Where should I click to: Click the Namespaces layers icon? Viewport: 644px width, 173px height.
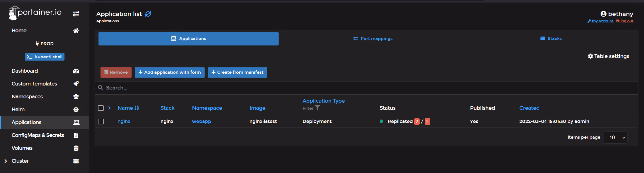tap(76, 97)
